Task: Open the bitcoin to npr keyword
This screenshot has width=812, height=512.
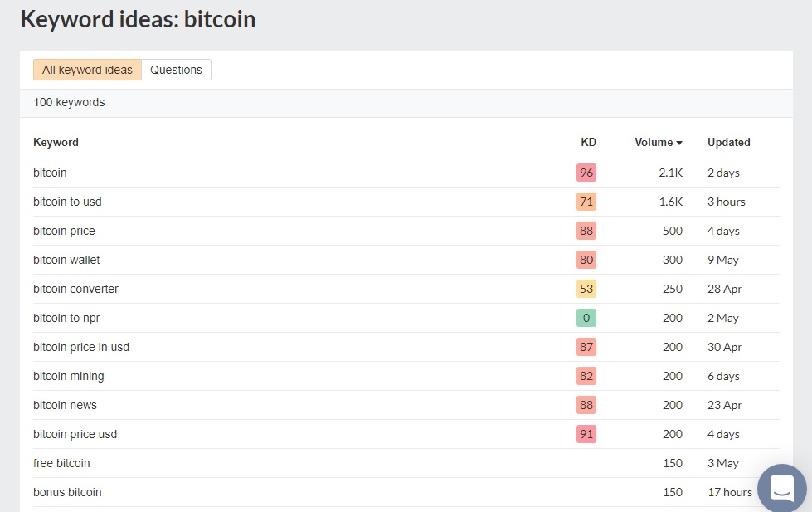Action: point(66,318)
